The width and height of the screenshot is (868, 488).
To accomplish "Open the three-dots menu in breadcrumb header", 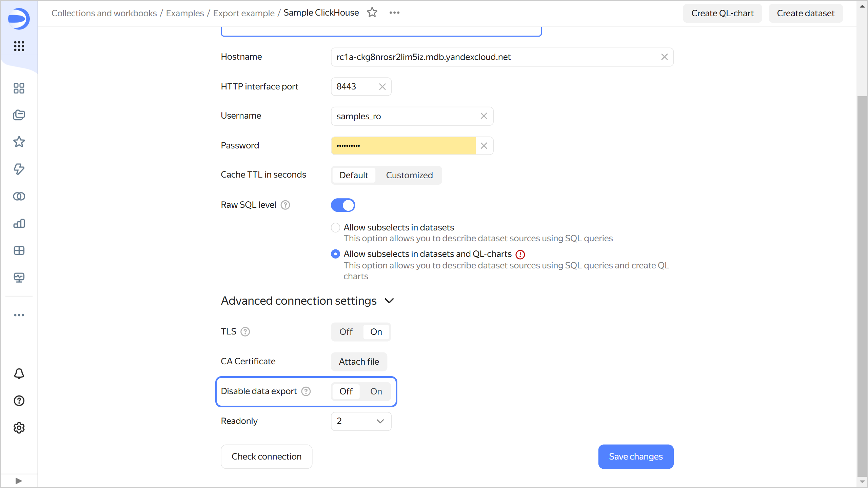I will 394,13.
